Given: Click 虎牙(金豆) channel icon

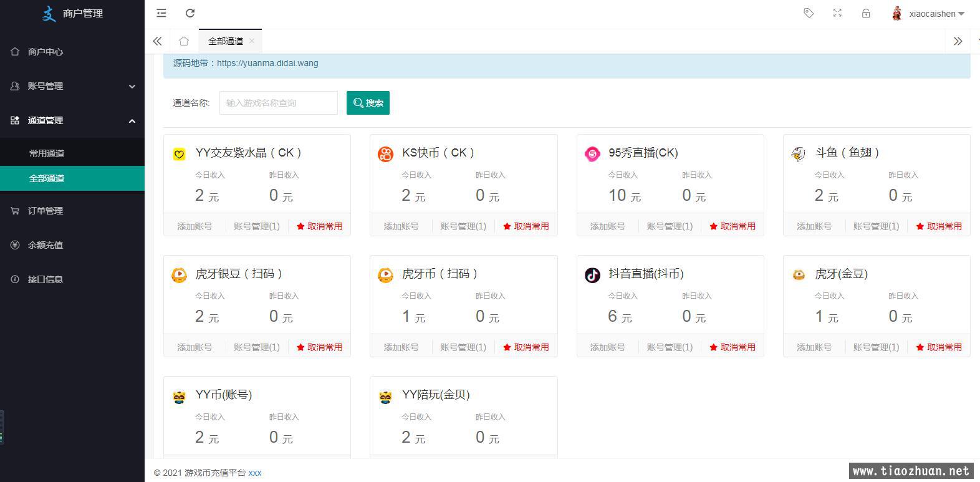Looking at the screenshot, I should pyautogui.click(x=799, y=275).
